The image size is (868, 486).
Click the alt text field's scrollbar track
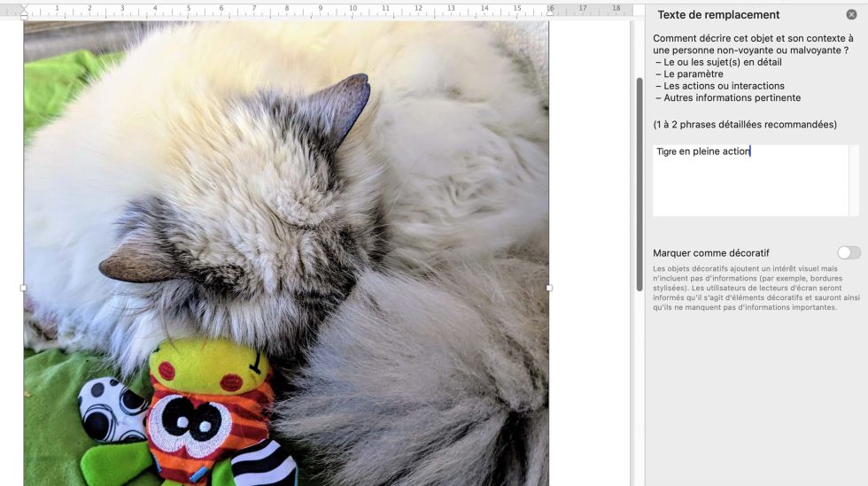coord(854,181)
